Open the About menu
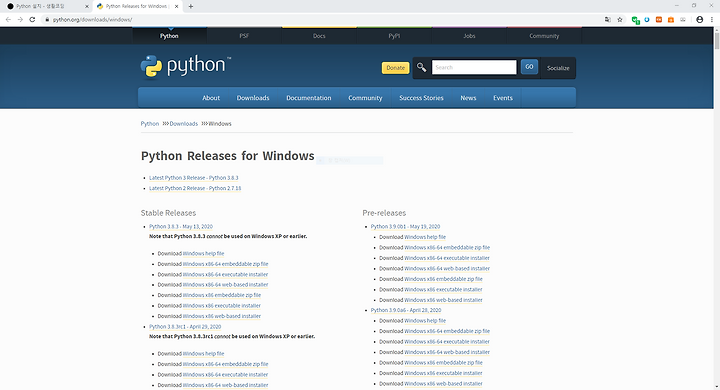 point(211,98)
